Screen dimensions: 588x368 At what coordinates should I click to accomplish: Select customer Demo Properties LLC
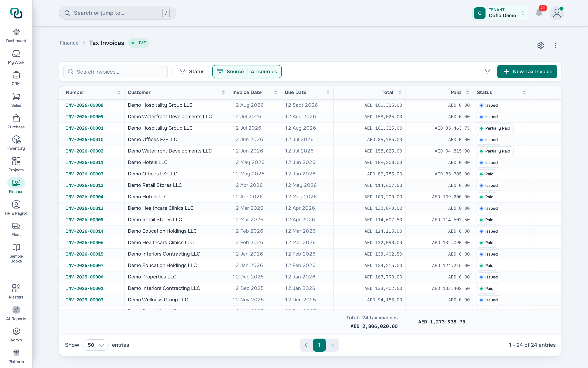coord(152,277)
